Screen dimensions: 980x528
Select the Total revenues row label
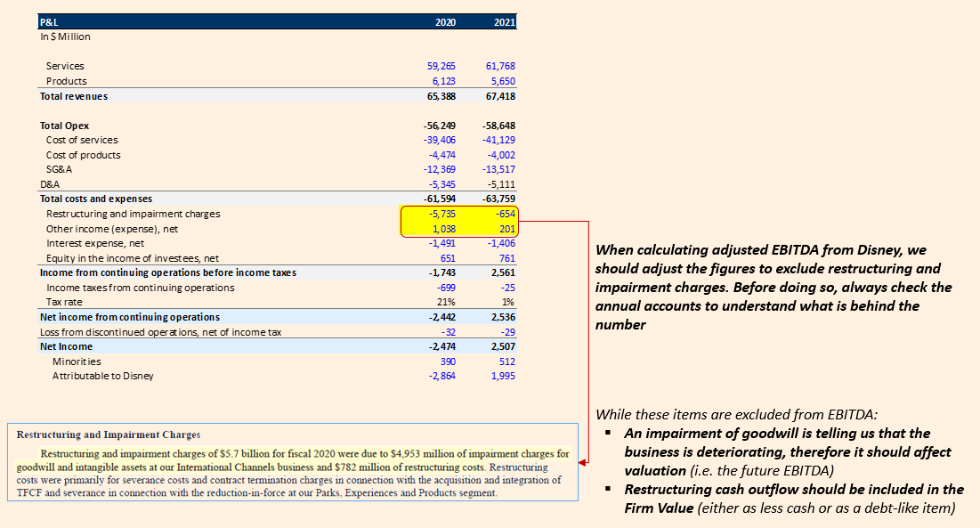coord(71,96)
